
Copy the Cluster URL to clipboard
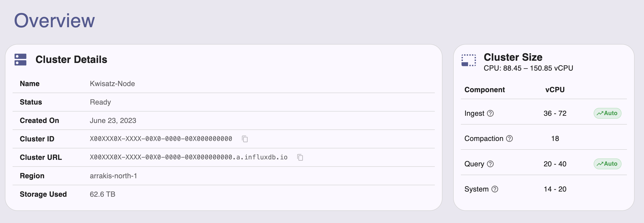(300, 157)
